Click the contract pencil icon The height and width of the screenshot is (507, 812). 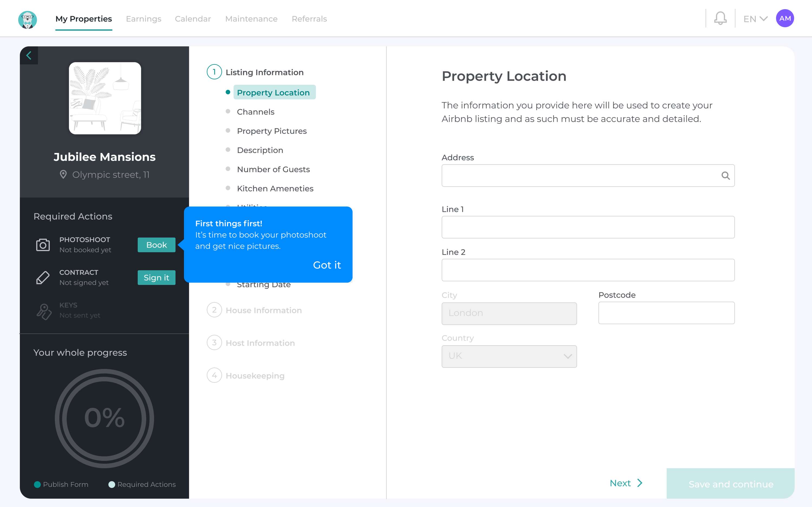pos(43,278)
